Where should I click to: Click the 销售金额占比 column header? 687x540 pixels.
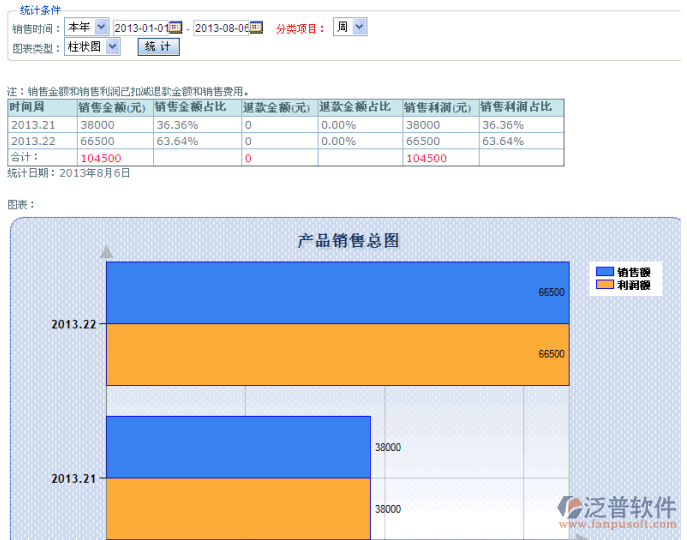coord(197,107)
